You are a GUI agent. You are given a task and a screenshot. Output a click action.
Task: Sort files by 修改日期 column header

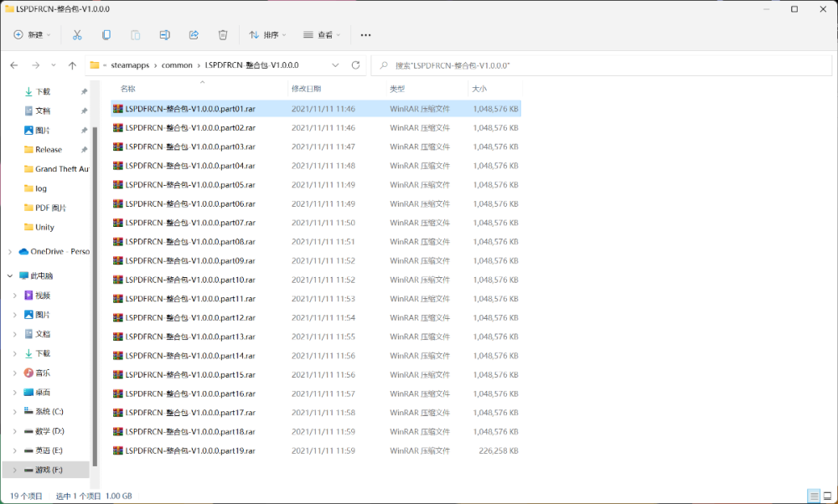point(307,88)
